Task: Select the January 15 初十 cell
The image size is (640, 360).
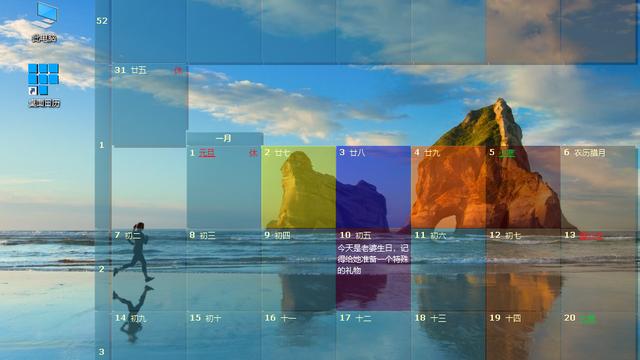Action: [224, 336]
